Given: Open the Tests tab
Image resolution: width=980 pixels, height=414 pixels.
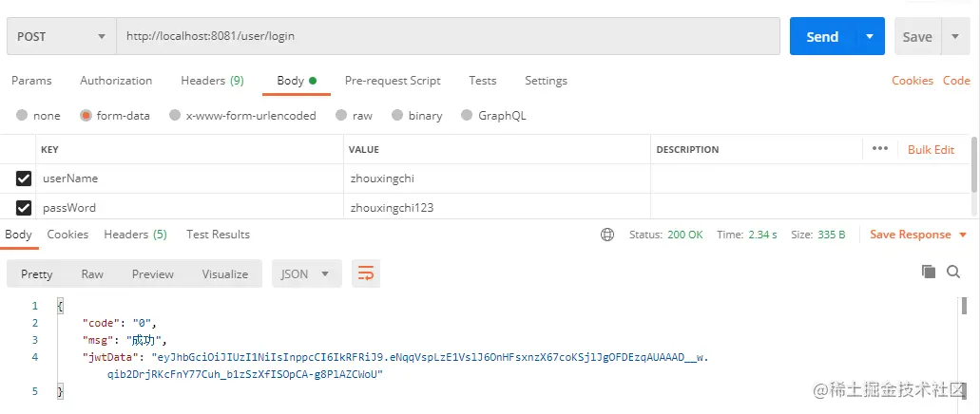Looking at the screenshot, I should click(483, 81).
